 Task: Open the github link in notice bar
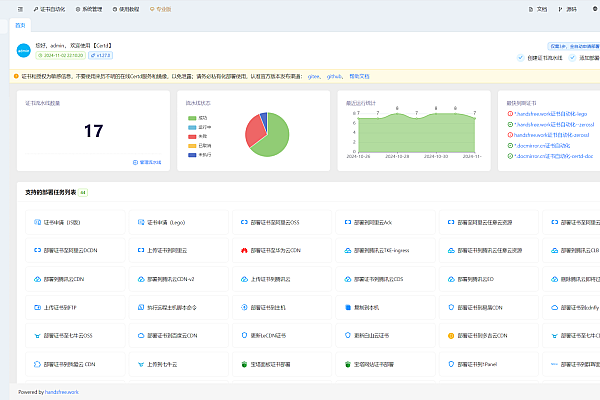click(334, 77)
